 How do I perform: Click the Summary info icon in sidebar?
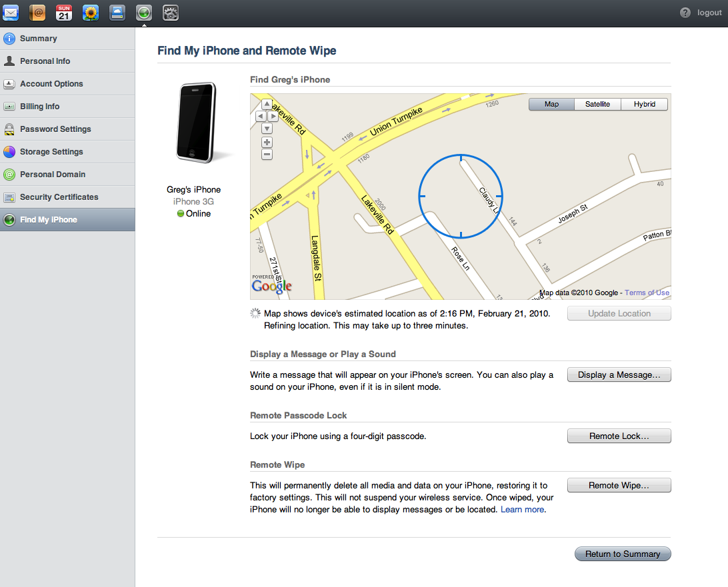9,39
